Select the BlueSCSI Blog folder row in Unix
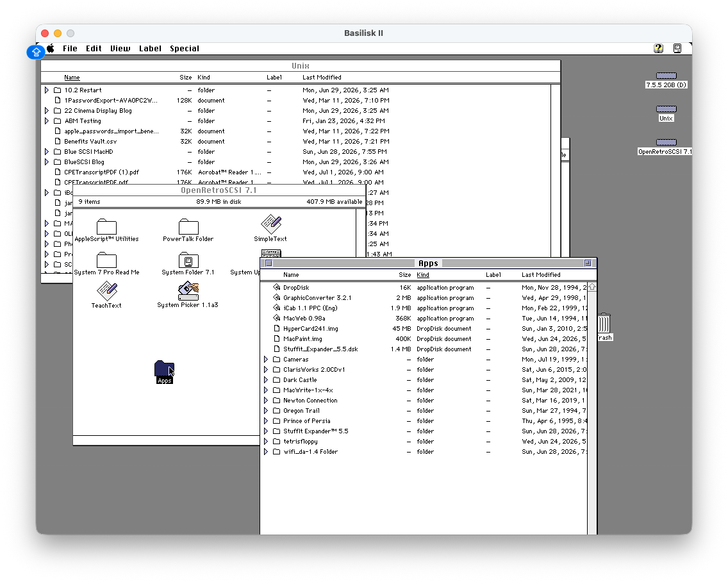This screenshot has width=728, height=582. pos(295,162)
